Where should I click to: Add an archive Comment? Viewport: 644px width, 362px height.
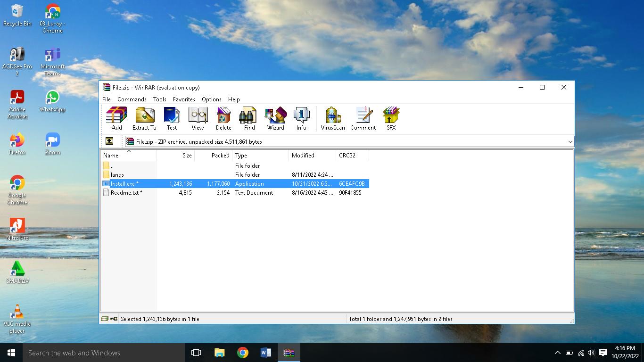(363, 118)
